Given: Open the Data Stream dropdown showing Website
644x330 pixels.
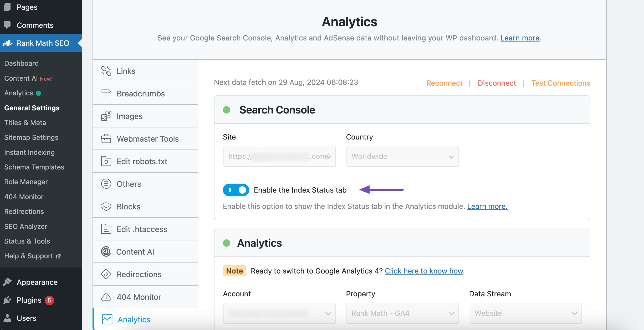Looking at the screenshot, I should tap(525, 313).
